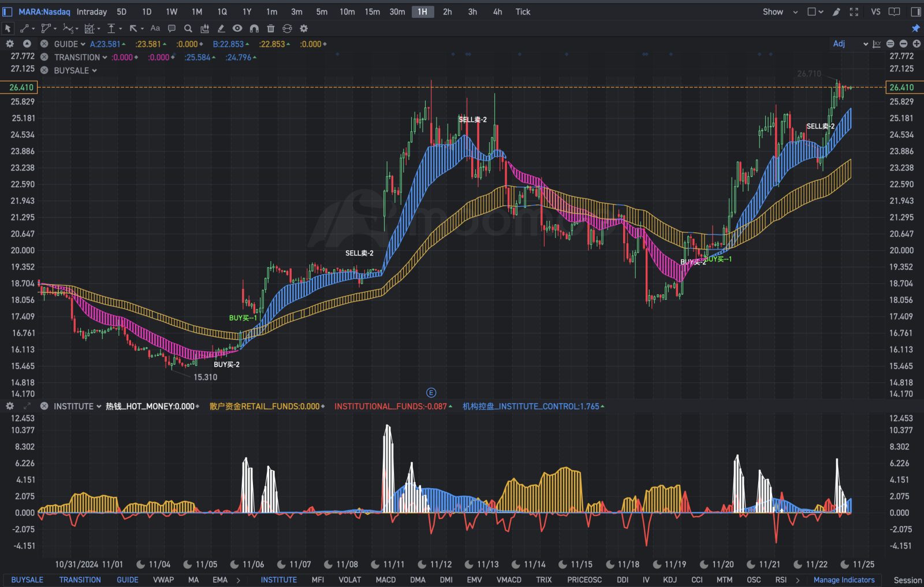Screen dimensions: 924x587
Task: Toggle magnet snap mode
Action: pos(254,28)
